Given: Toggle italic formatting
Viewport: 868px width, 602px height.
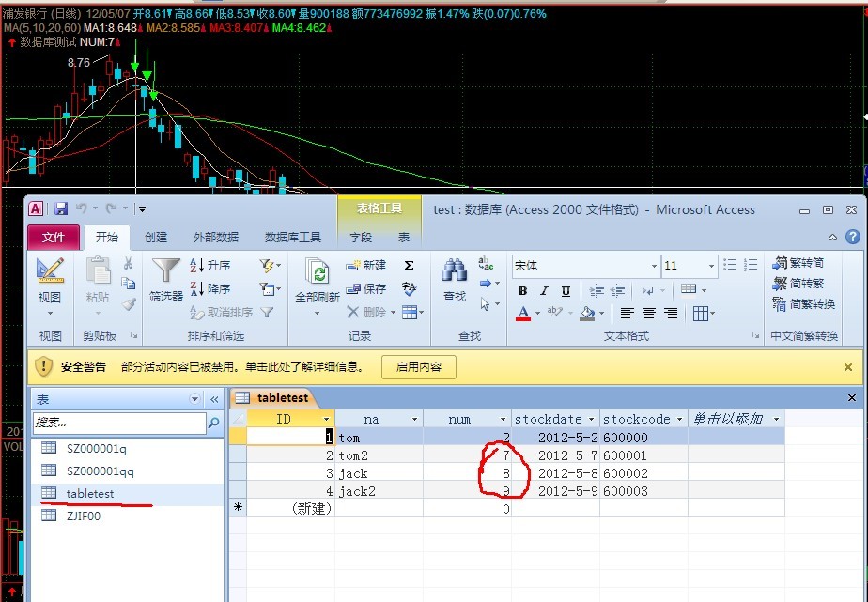Looking at the screenshot, I should 544,290.
